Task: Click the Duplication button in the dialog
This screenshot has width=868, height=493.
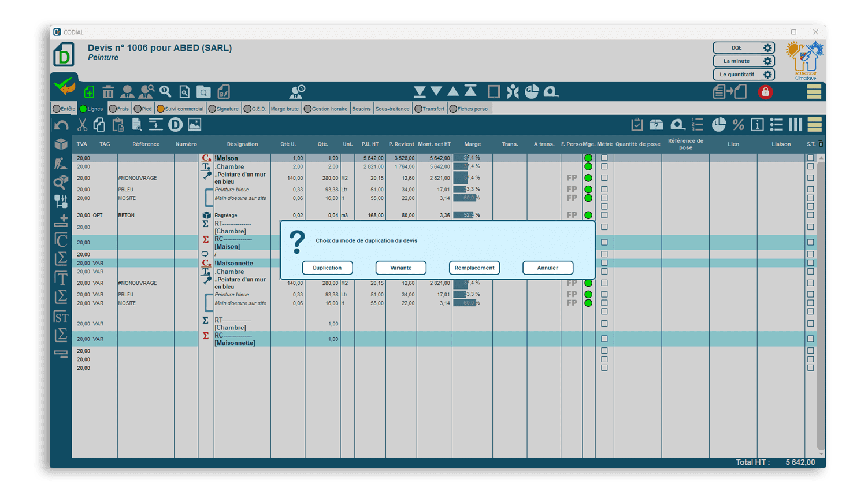Action: [327, 268]
